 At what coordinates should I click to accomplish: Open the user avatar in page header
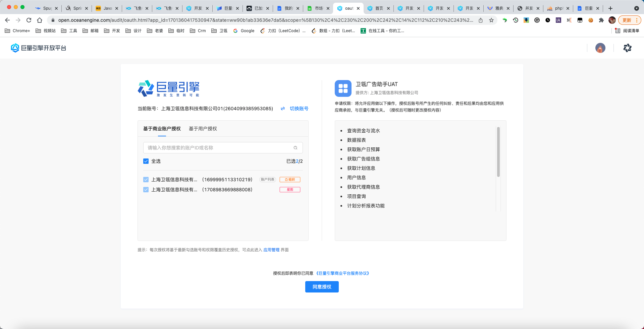pyautogui.click(x=600, y=48)
